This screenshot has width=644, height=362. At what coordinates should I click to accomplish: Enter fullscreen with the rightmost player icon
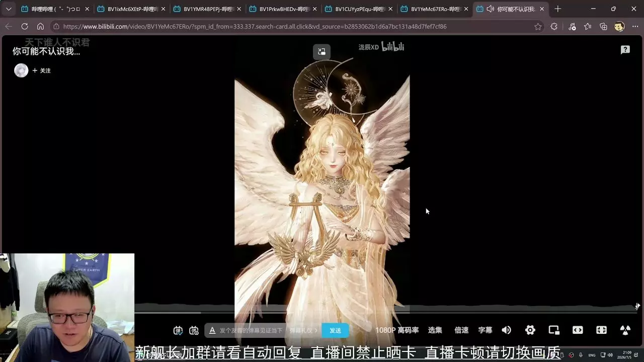click(x=625, y=330)
